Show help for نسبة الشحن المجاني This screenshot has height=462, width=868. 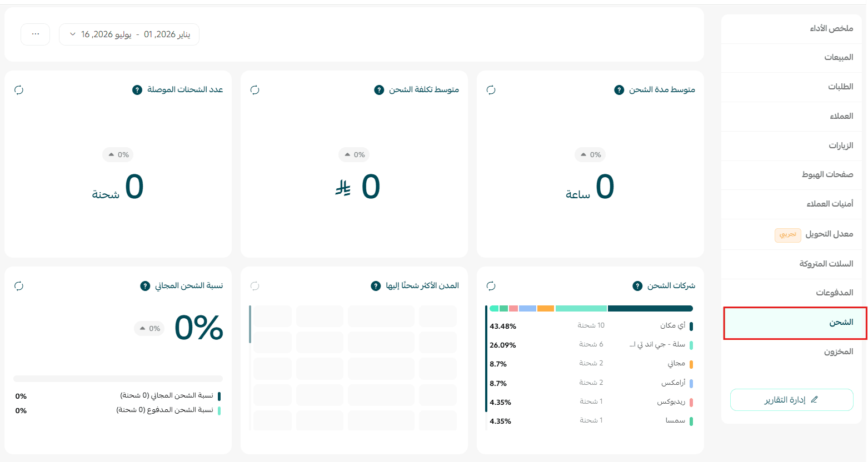coord(145,286)
